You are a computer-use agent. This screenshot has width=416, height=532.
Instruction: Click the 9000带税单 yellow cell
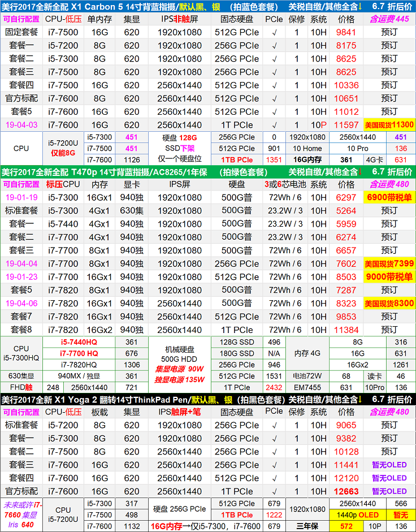tap(389, 277)
